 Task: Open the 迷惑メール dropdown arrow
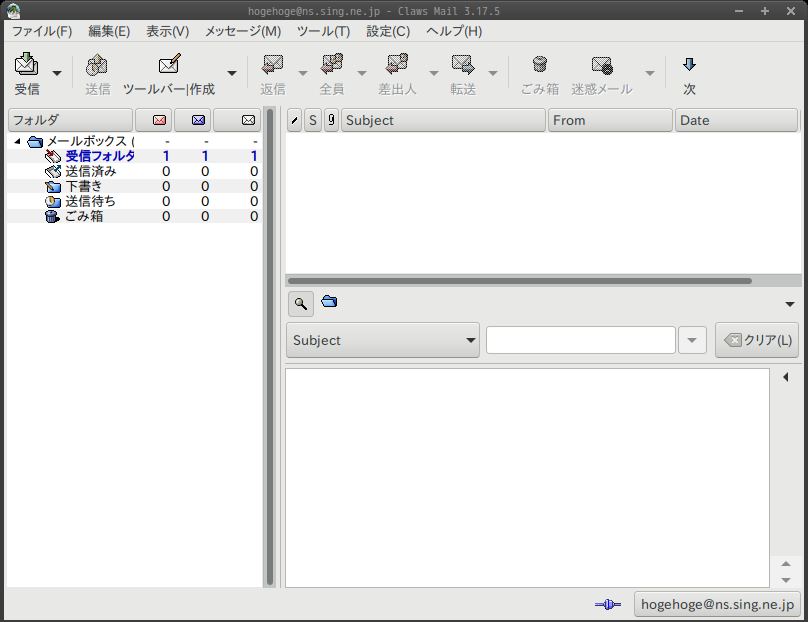click(x=650, y=73)
